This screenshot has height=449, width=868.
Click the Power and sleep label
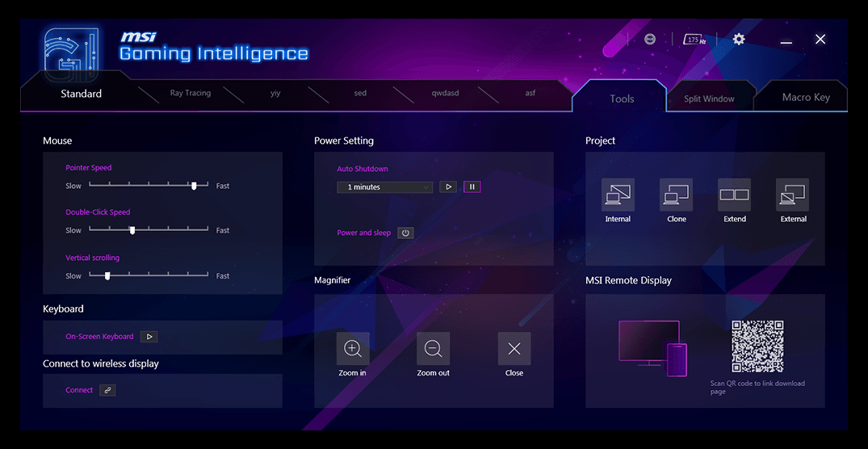363,233
